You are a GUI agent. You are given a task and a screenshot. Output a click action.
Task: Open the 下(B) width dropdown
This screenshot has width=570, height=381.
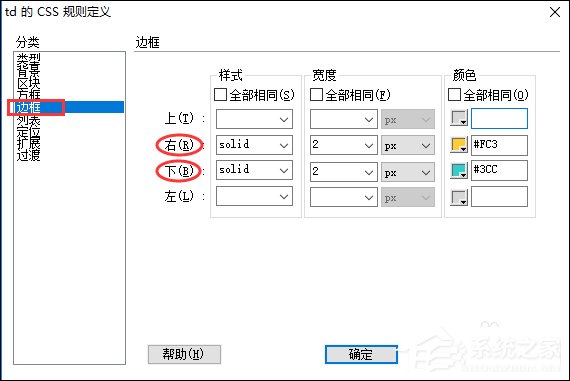[344, 171]
